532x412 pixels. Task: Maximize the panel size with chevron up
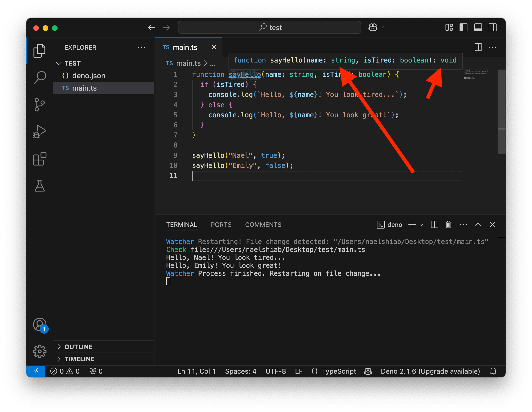point(478,224)
